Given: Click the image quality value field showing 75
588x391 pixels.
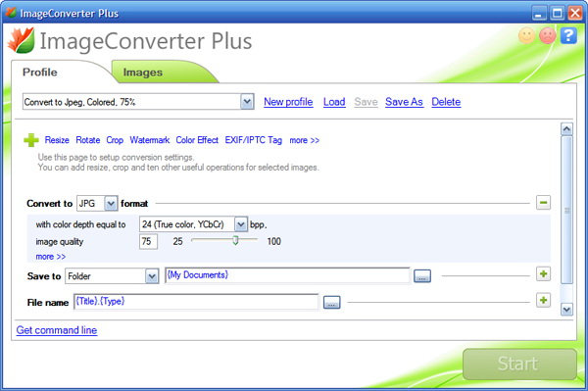Looking at the screenshot, I should 148,241.
